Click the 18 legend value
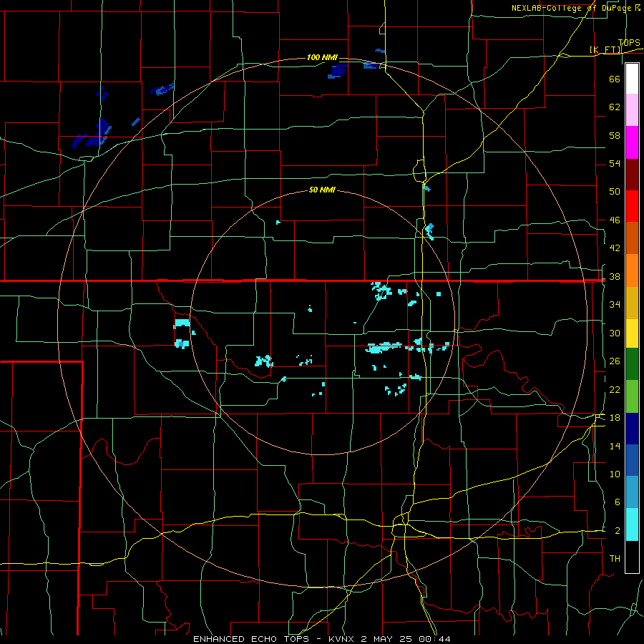 pos(615,418)
